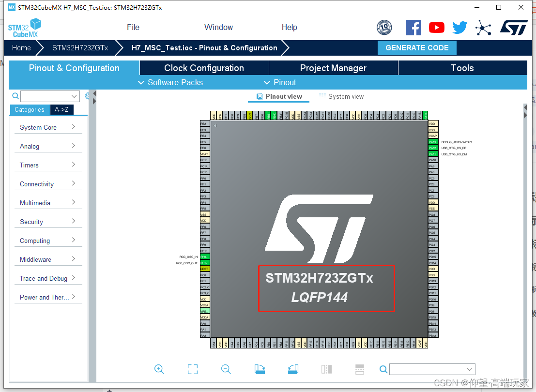The image size is (536, 392).
Task: Click GENERATE CODE button
Action: pyautogui.click(x=417, y=48)
